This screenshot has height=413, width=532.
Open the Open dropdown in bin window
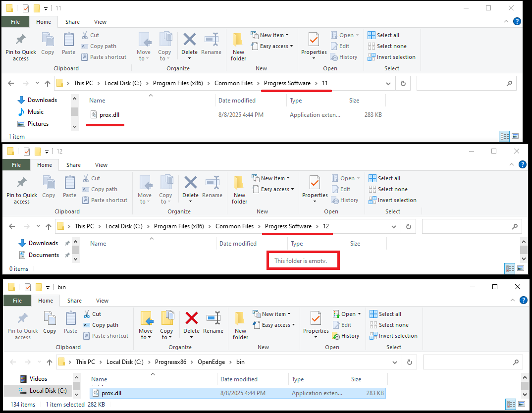[347, 314]
